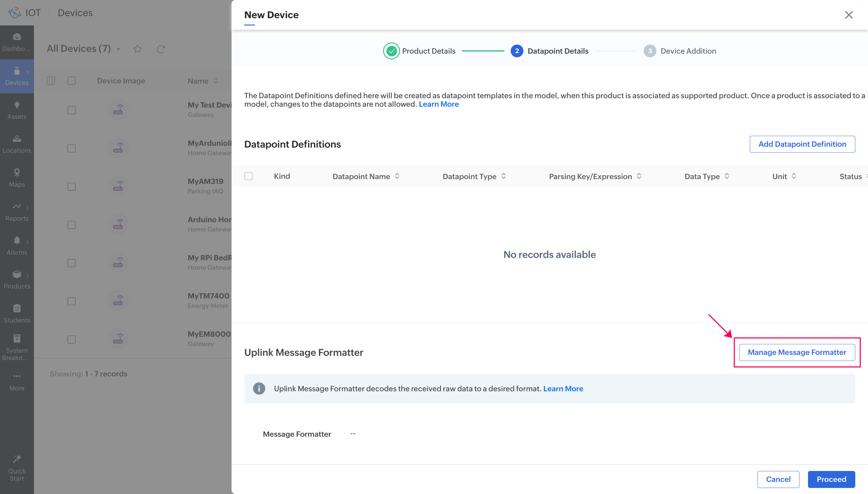Screen dimensions: 868x494
Task: Click the Quick Start wand icon
Action: pos(17,459)
